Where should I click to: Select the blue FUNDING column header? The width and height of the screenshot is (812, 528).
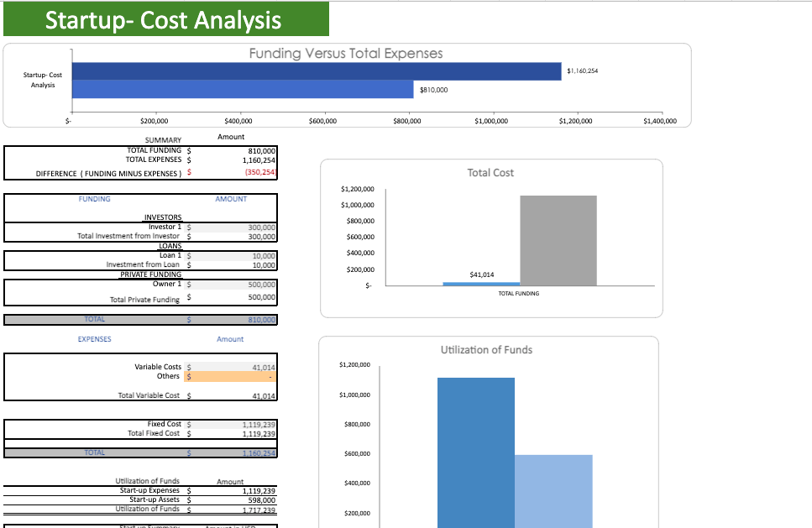94,199
